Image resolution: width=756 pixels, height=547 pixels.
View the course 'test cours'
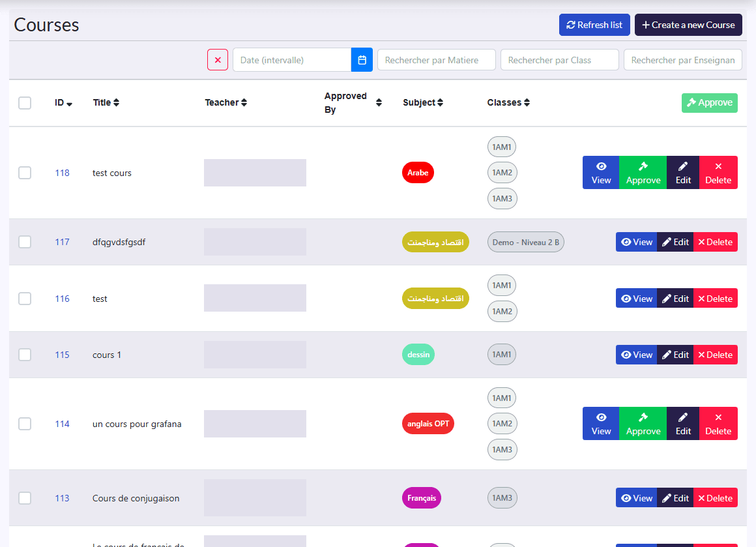(601, 173)
